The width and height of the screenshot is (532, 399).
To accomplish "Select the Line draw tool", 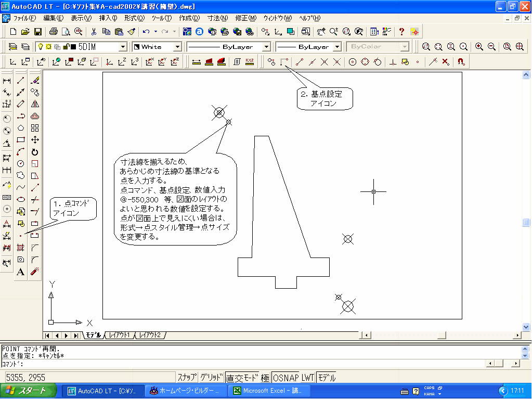I will (x=21, y=81).
